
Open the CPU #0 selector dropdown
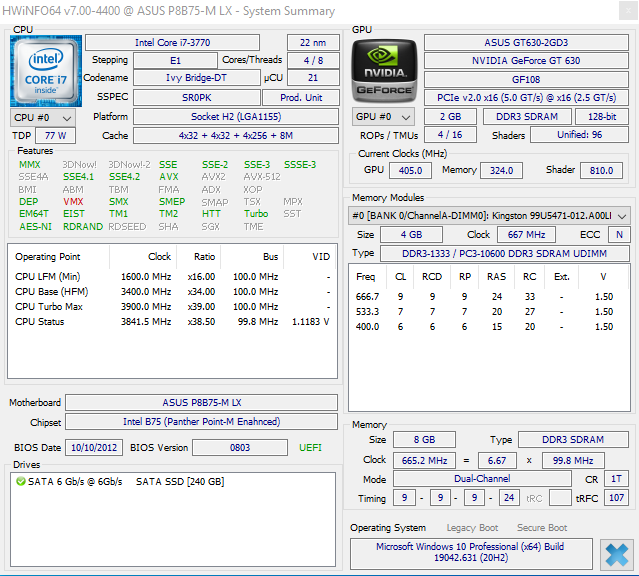pos(38,117)
